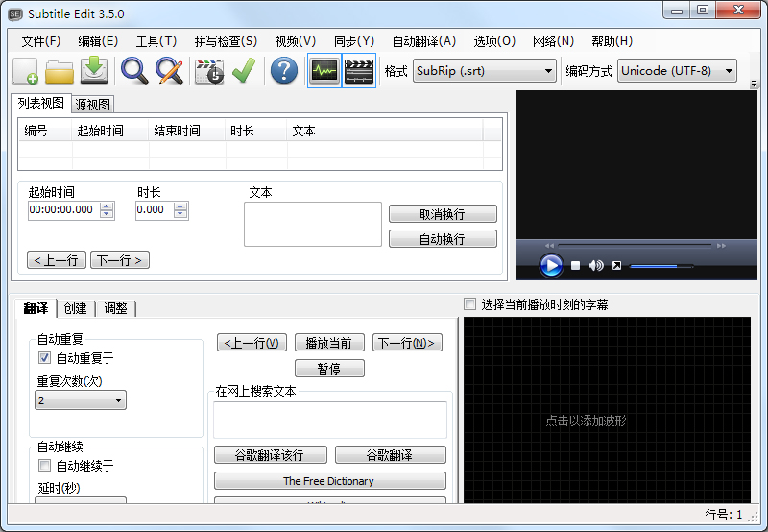Open visual sync clapperboard-clock icon
The height and width of the screenshot is (532, 768).
tap(209, 71)
